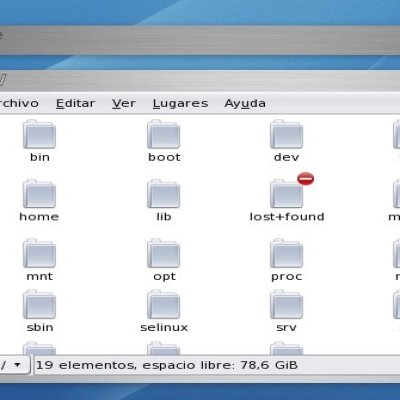
Task: Click the 'lib' folder name label
Action: coord(164,217)
